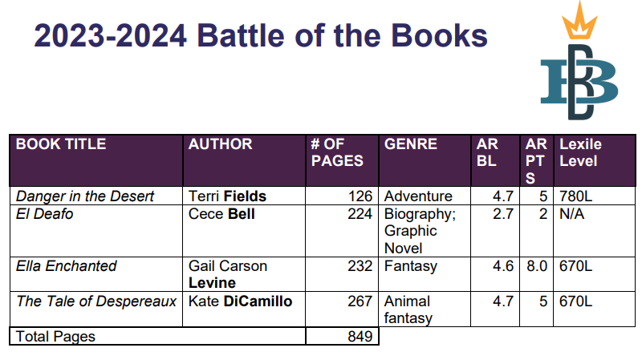Select the Biography; Graphic Novel genre cell
Viewport: 642px width, 364px height.
pos(425,231)
